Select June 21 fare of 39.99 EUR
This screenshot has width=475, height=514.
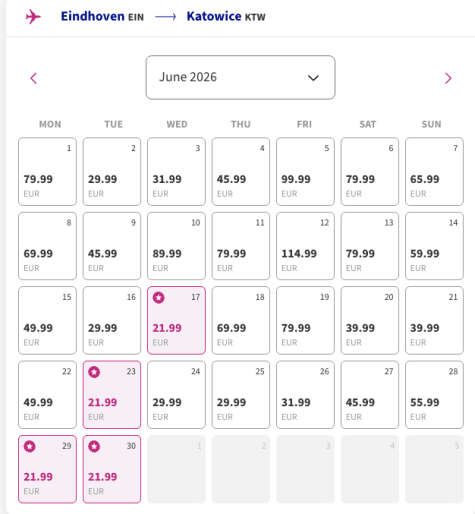click(434, 320)
